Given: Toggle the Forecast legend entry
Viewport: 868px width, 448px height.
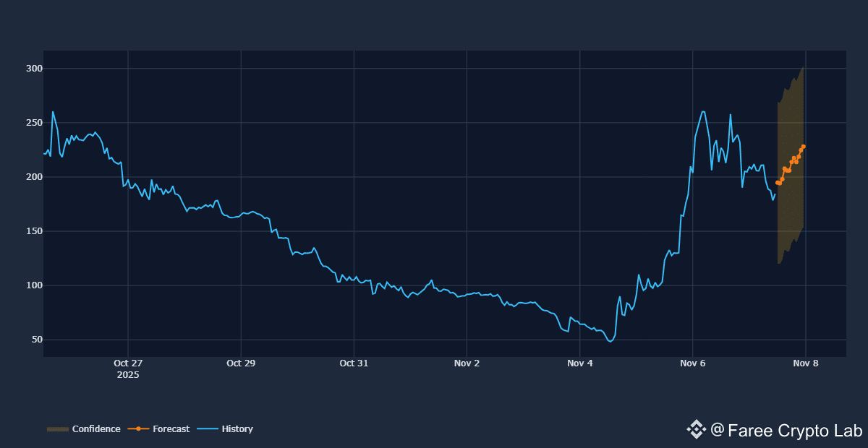Looking at the screenshot, I should coord(158,429).
